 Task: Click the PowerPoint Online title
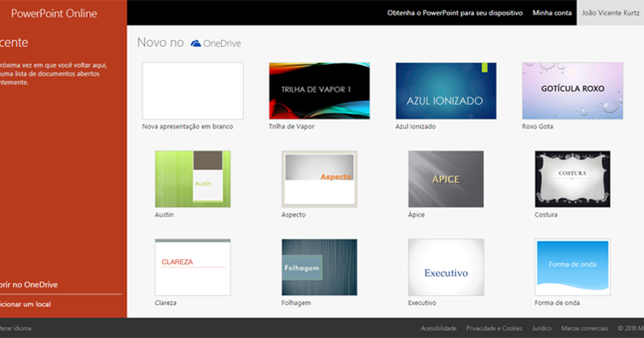54,13
